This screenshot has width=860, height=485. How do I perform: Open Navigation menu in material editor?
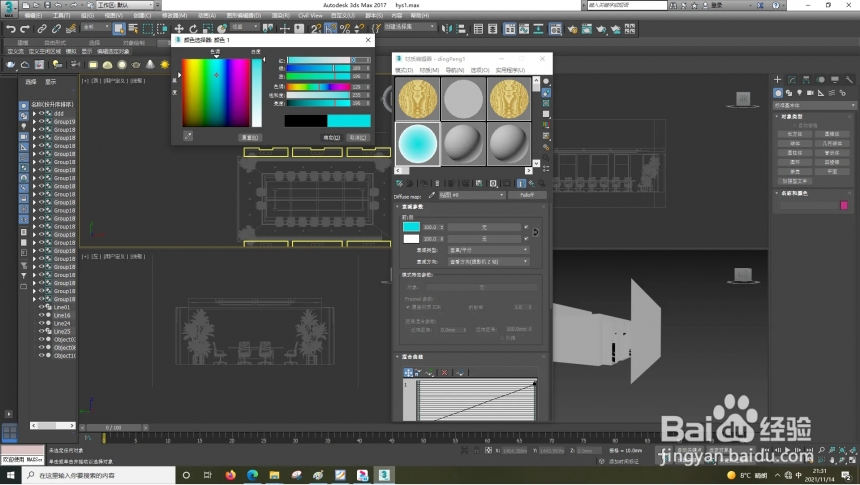(455, 70)
